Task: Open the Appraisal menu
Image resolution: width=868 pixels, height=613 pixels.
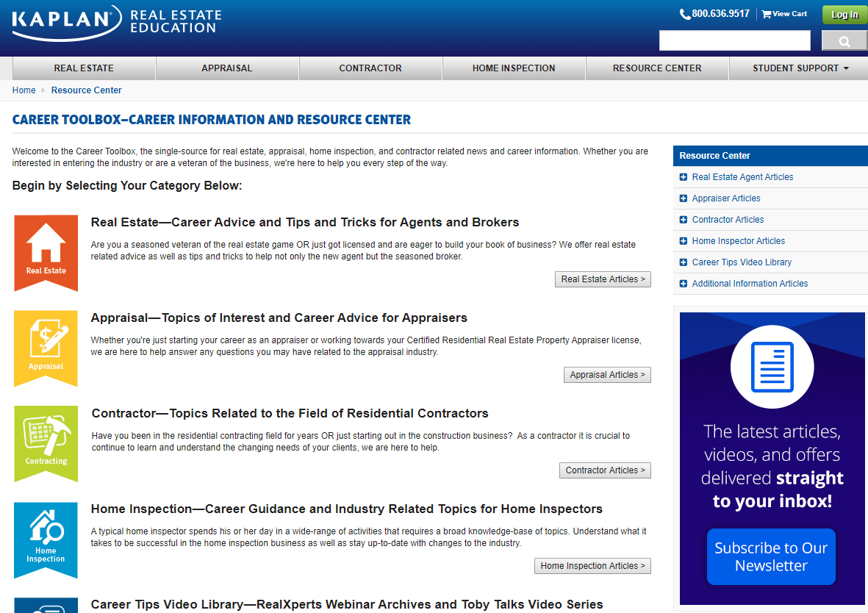Action: pyautogui.click(x=227, y=68)
